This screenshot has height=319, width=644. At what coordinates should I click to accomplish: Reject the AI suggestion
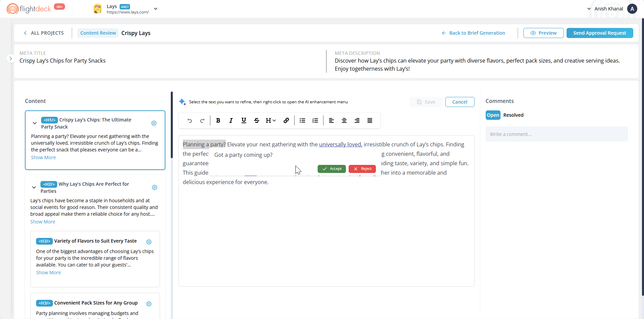coord(362,169)
